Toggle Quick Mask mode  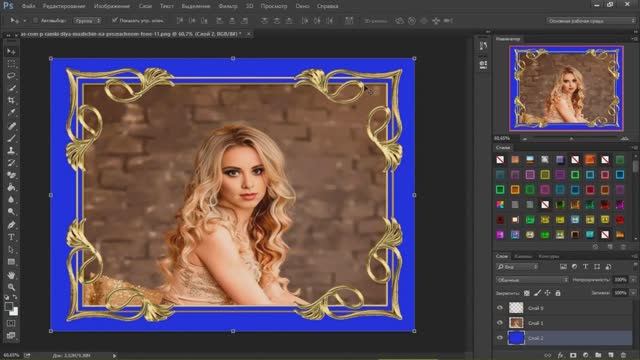(x=11, y=323)
